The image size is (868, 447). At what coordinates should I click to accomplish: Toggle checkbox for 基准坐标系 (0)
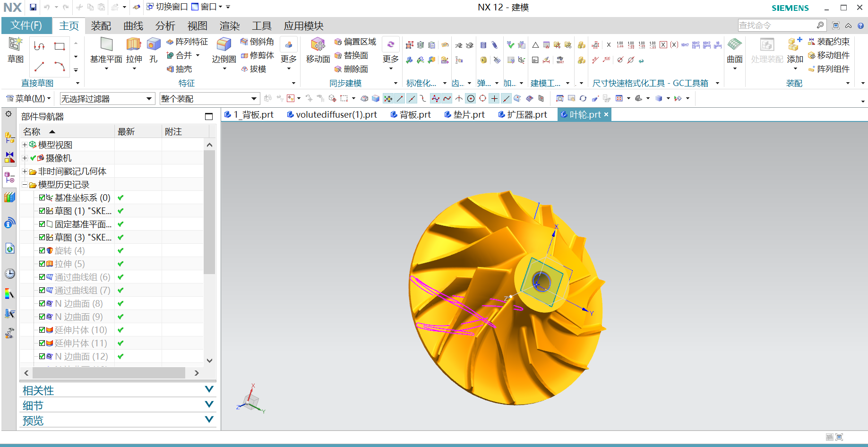click(42, 198)
